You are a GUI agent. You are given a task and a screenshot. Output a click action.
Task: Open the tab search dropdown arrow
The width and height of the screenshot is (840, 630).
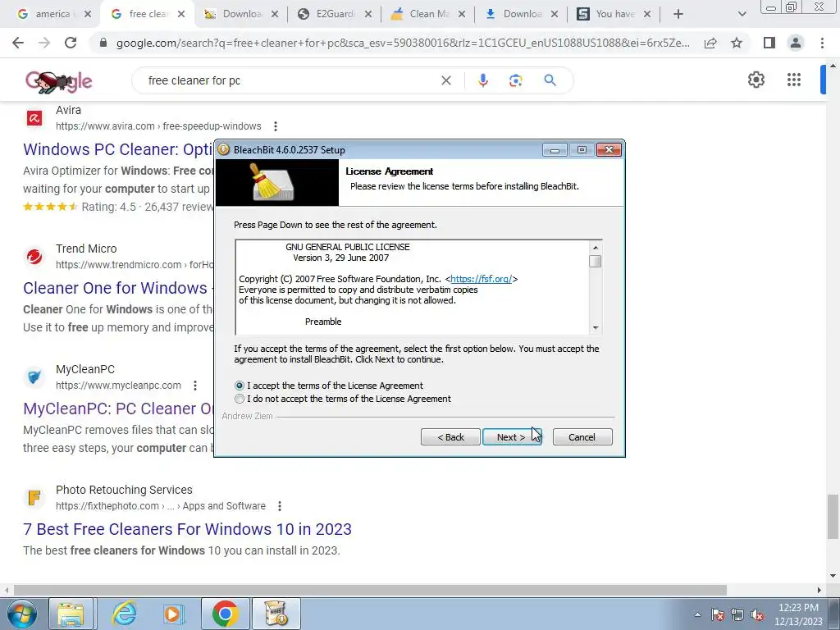[x=742, y=14]
